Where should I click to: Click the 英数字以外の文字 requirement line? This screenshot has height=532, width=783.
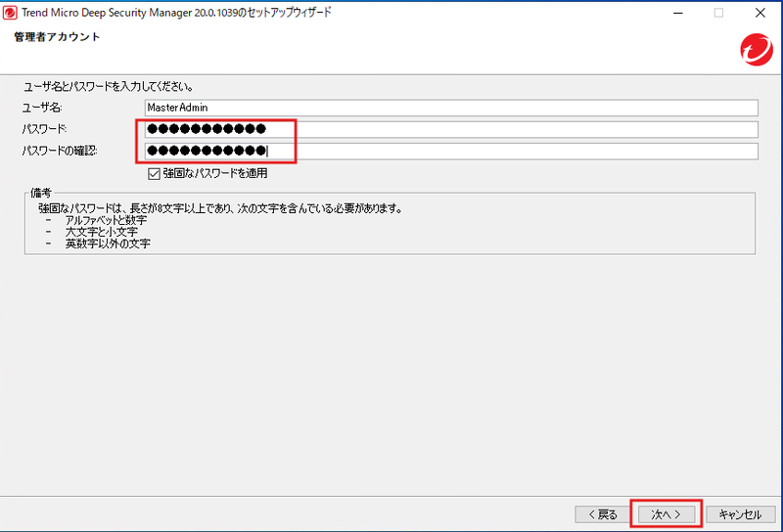coord(108,244)
